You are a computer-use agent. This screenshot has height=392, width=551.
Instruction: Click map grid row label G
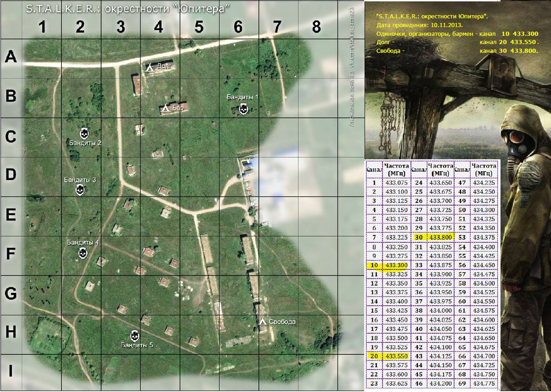tap(11, 293)
